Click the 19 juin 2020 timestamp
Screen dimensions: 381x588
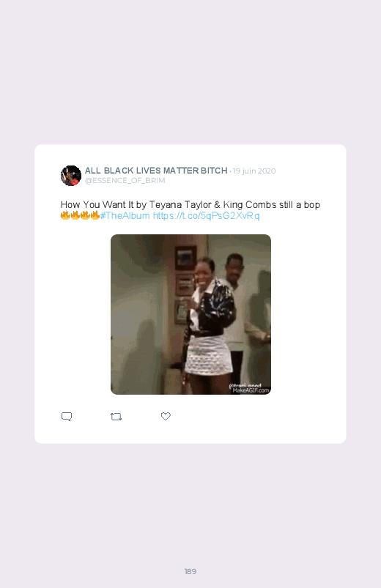254,171
